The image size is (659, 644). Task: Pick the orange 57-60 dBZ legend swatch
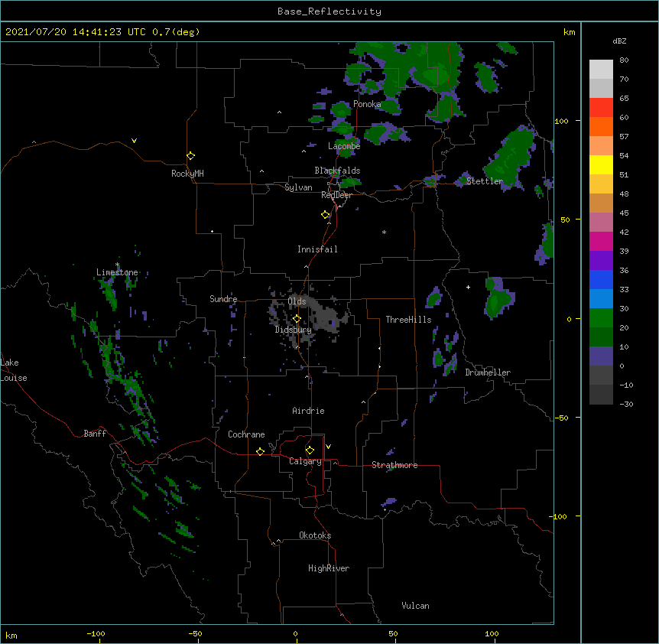click(x=601, y=126)
